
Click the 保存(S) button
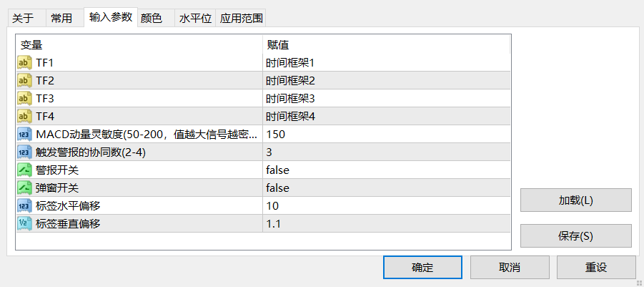[576, 236]
